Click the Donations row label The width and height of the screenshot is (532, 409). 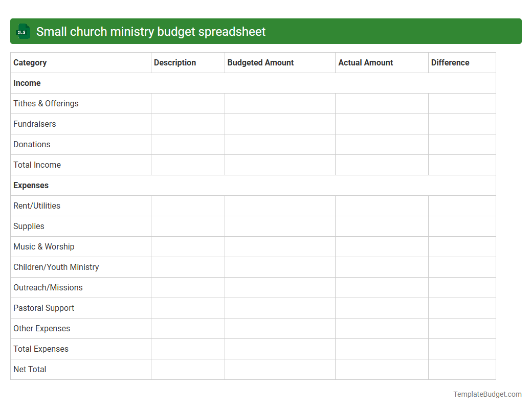click(x=32, y=144)
